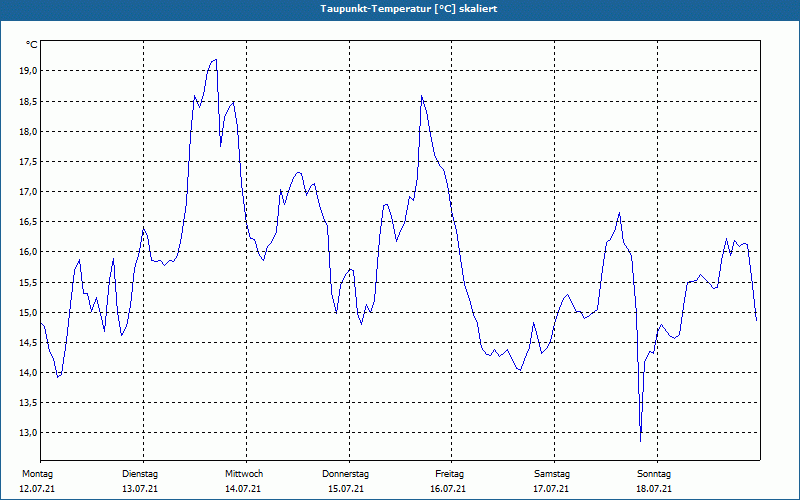Select the 15,5 y-axis value
Viewport: 800px width, 500px height.
pos(28,282)
